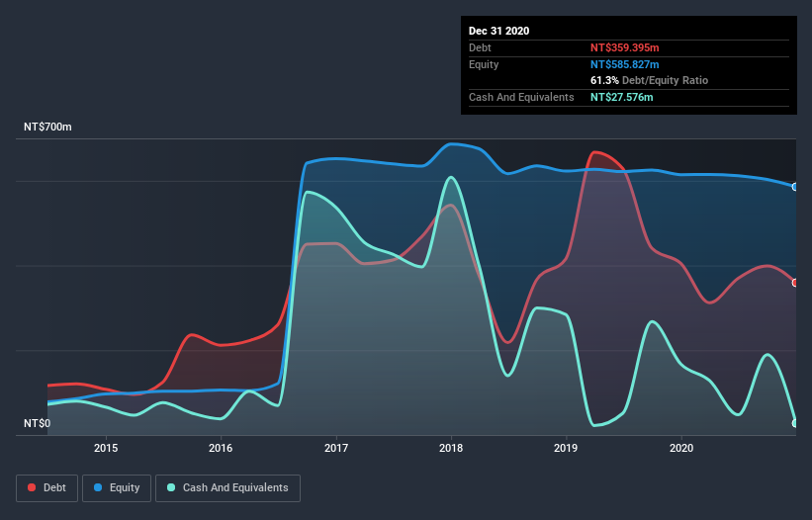Click the NT$700m y-axis label

tap(47, 127)
